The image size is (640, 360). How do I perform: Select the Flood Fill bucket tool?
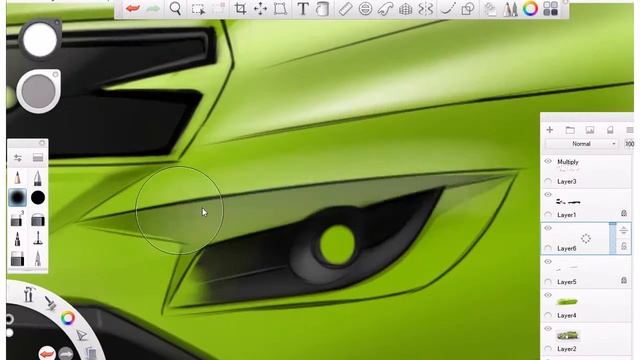[x=322, y=9]
